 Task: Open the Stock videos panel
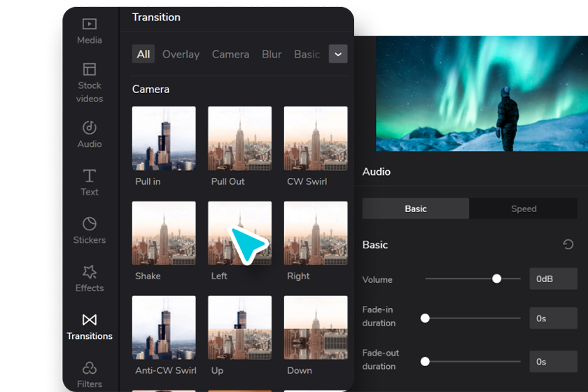[x=90, y=83]
